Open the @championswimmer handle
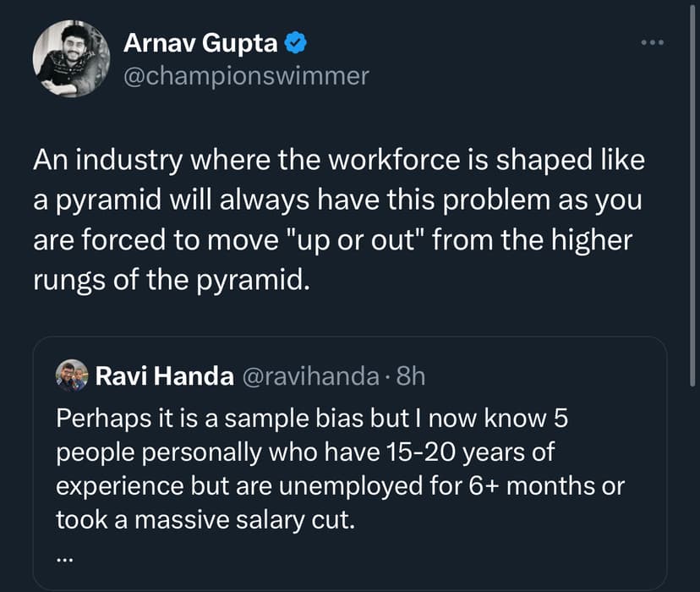Viewport: 700px width, 592px height. point(246,76)
